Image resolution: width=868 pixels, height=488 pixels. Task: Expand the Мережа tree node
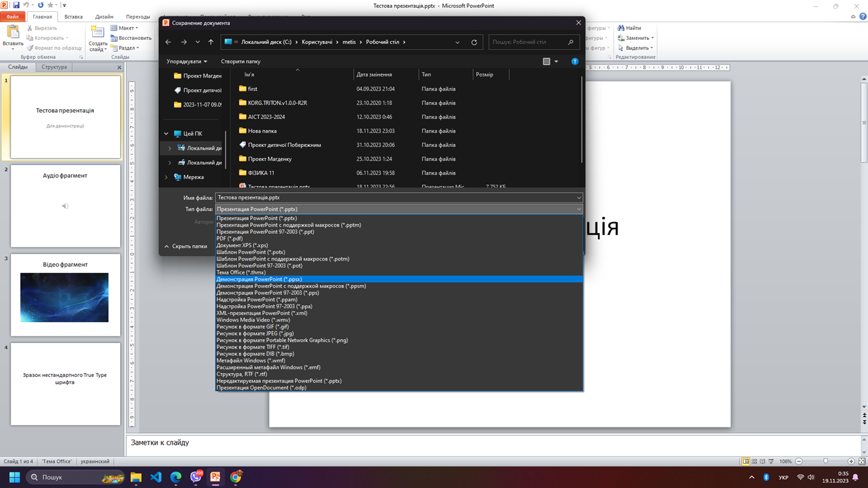(166, 177)
